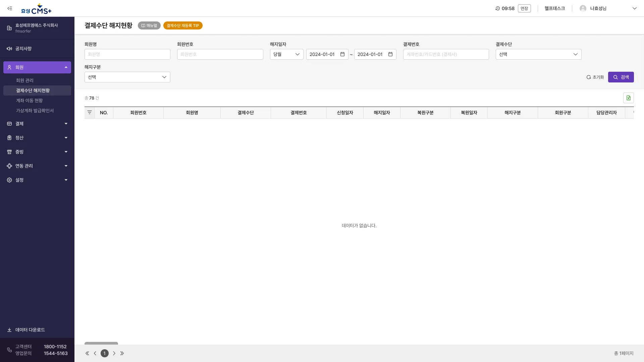Click the 초기화 reset button
This screenshot has width=644, height=362.
pos(595,77)
